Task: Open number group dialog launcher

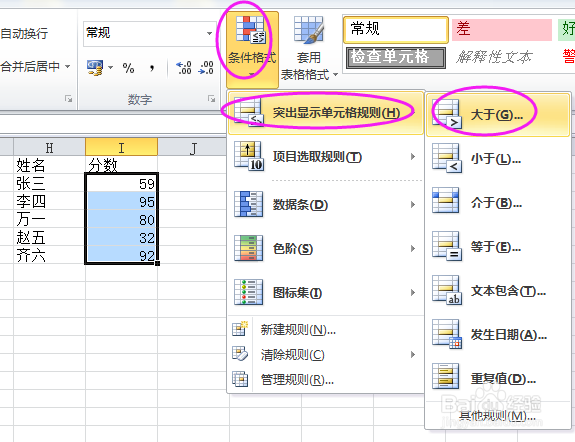Action: click(x=211, y=98)
